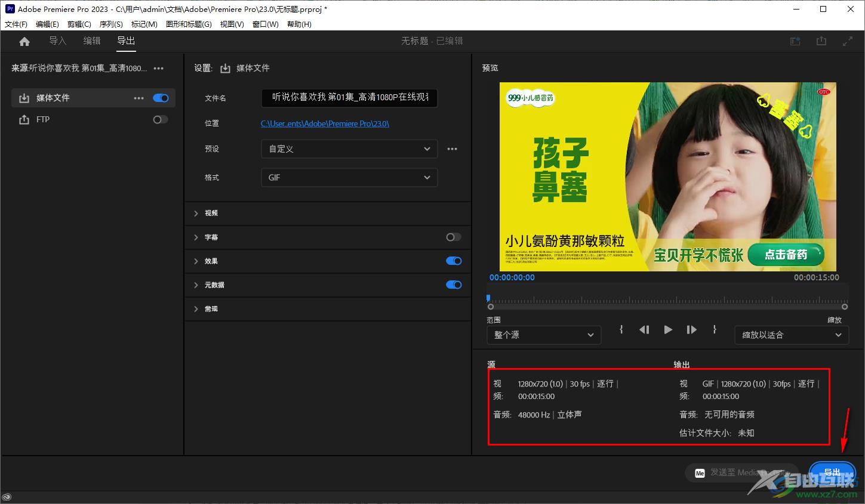This screenshot has width=865, height=504.
Task: Open the Format dropdown showing GIF
Action: coord(349,177)
